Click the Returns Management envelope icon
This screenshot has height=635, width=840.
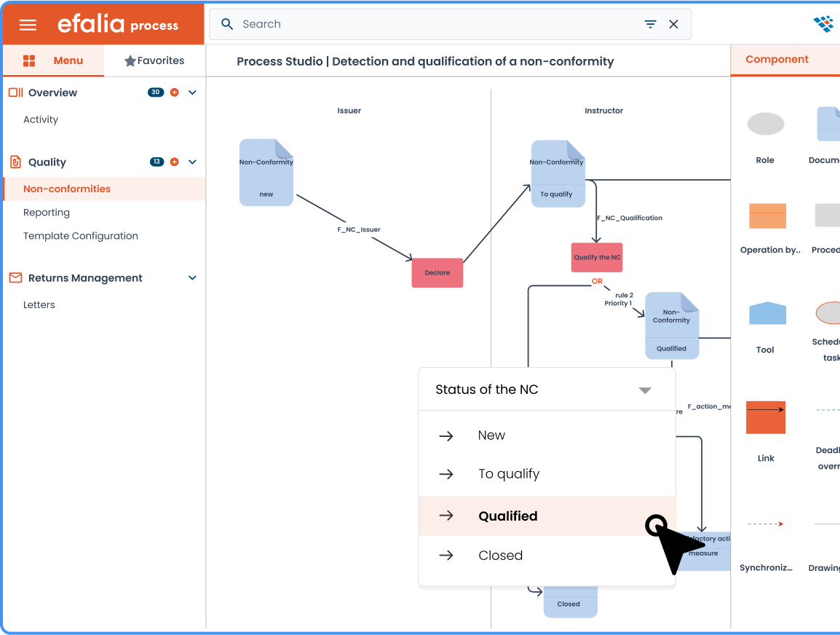click(15, 277)
